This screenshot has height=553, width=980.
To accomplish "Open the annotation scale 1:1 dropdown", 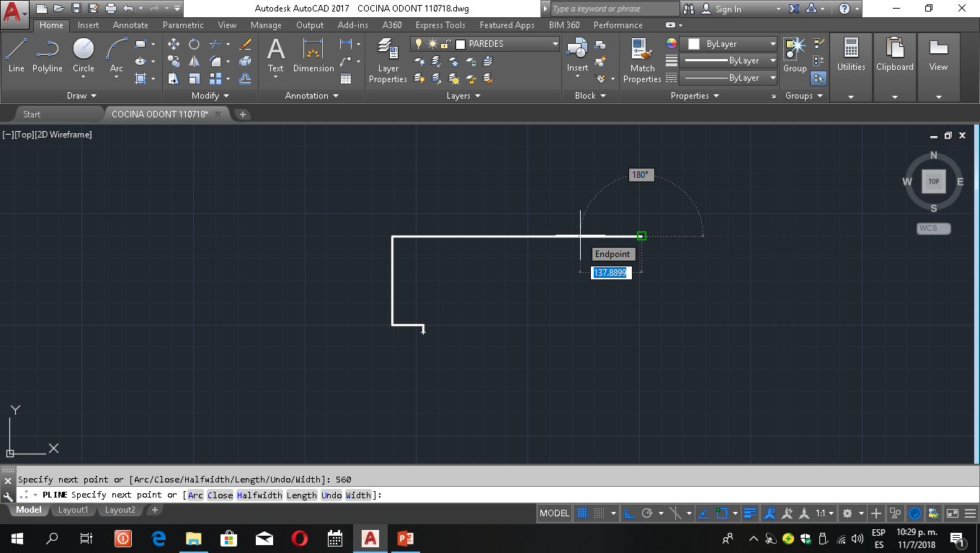I will (x=825, y=513).
